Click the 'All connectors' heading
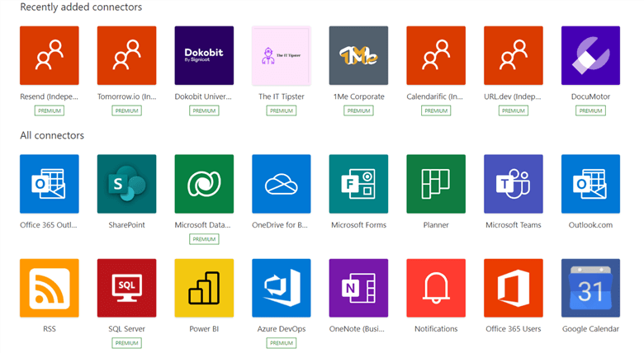The image size is (644, 353). click(52, 135)
